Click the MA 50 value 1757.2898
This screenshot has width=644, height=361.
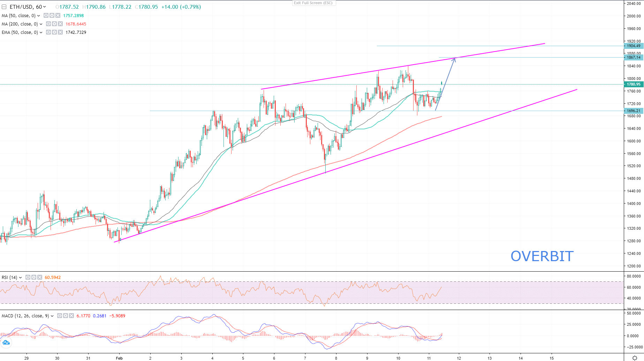coord(73,16)
